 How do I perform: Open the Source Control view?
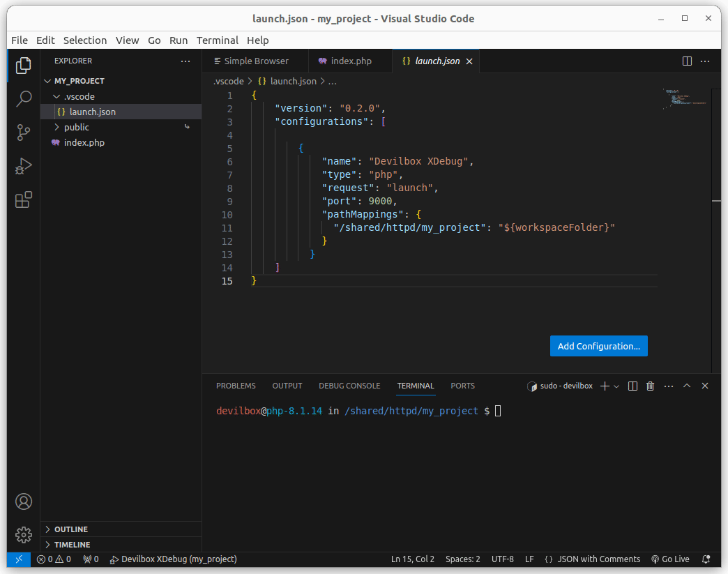(24, 133)
